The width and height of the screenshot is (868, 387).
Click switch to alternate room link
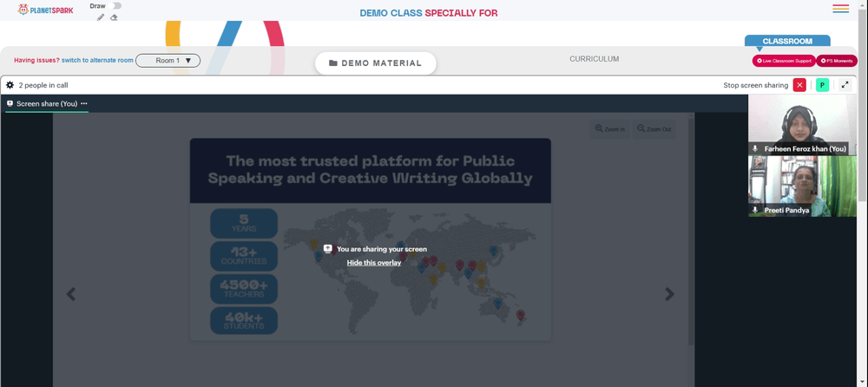[x=97, y=61]
